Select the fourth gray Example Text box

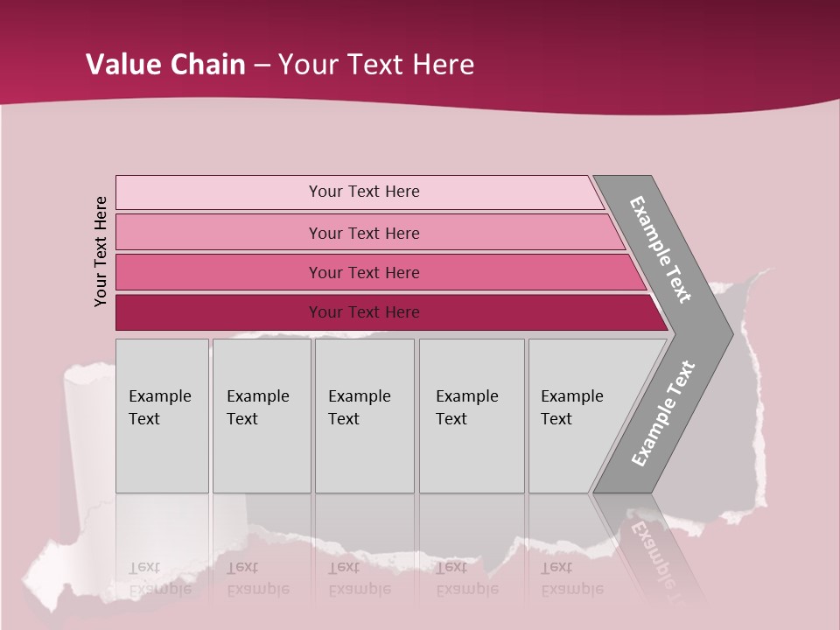click(472, 416)
